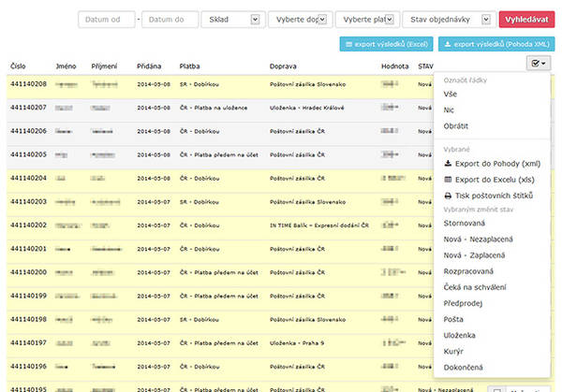Viewport: 562px width, 392px height.
Task: Click export výsledků (Excel) button
Action: tap(386, 44)
